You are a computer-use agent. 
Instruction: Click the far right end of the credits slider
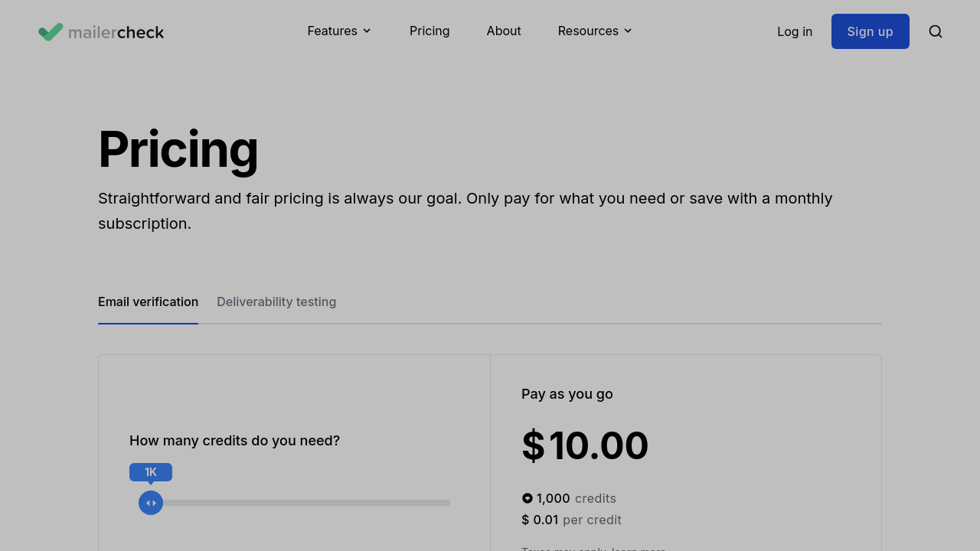(448, 503)
